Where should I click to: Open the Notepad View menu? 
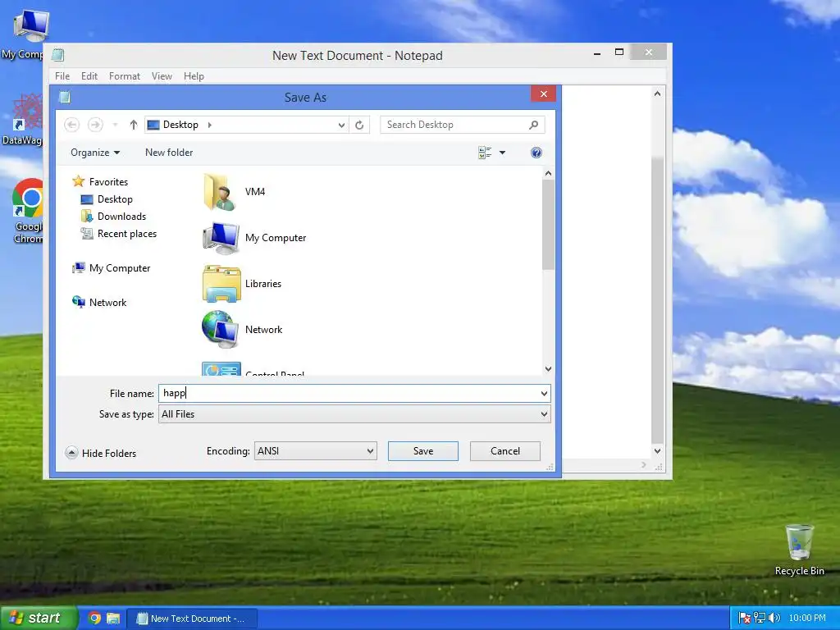(x=162, y=76)
